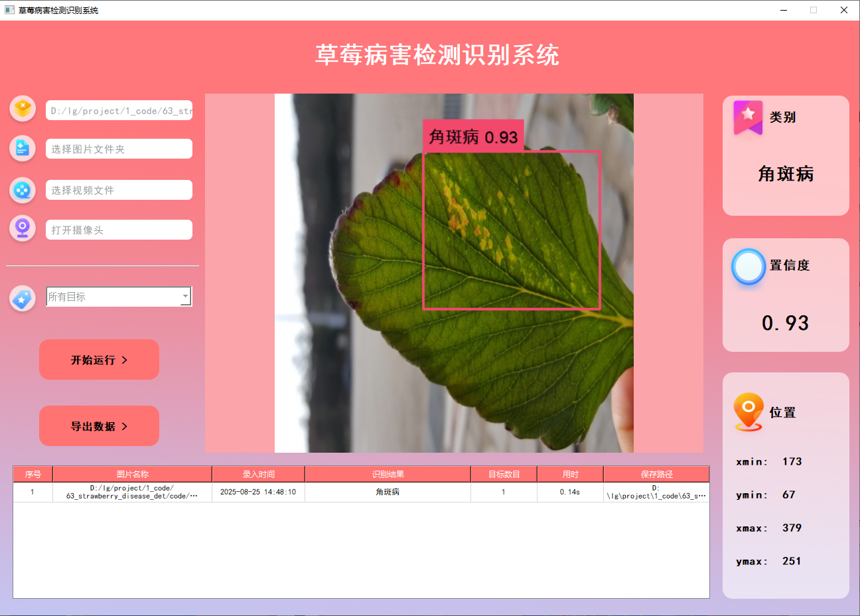Viewport: 860px width, 616px height.
Task: Expand the dropdown arrow for target selection
Action: coord(186,296)
